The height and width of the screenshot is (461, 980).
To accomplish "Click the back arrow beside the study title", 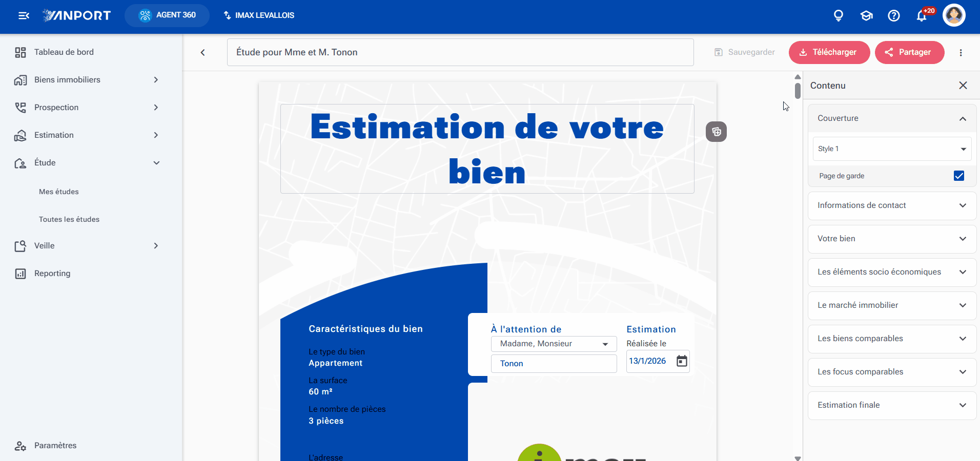I will coord(203,52).
